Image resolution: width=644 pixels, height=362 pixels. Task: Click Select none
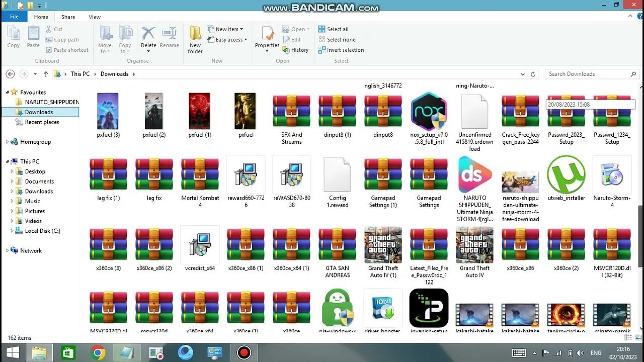(x=337, y=40)
